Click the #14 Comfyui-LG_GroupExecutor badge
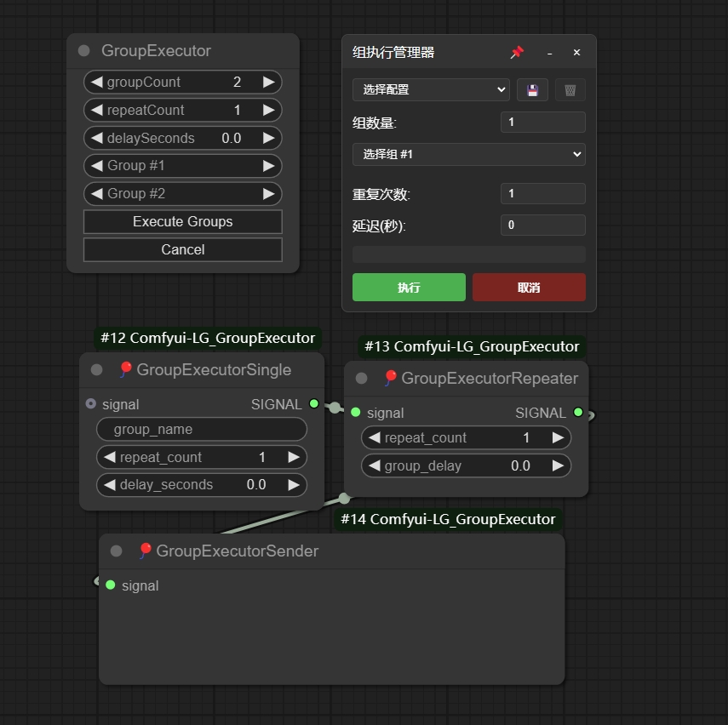Viewport: 728px width, 725px height. 448,519
